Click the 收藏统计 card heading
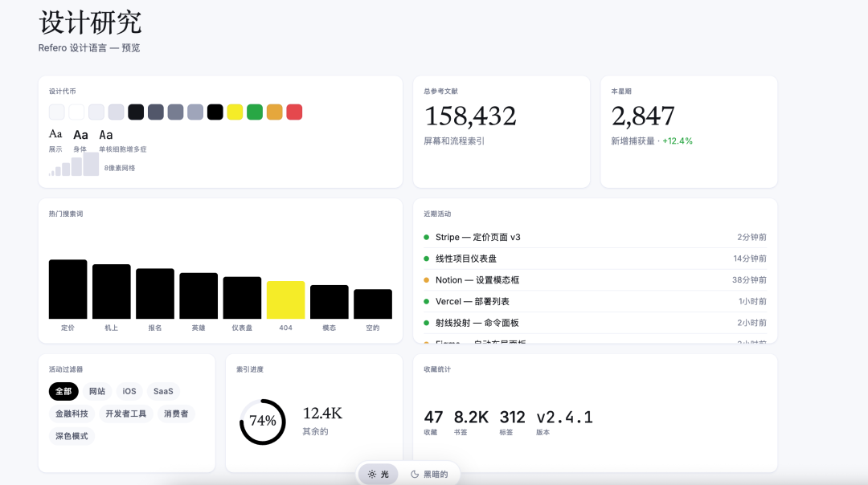The image size is (868, 485). [437, 369]
